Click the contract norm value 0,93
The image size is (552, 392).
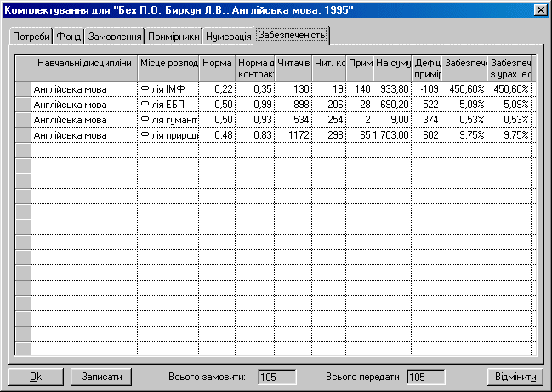click(x=255, y=120)
